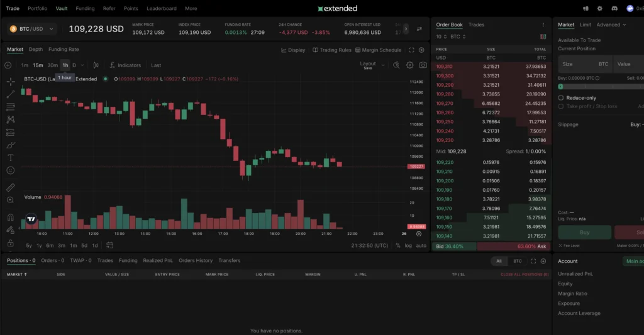Lock all drawing tools

tap(11, 243)
